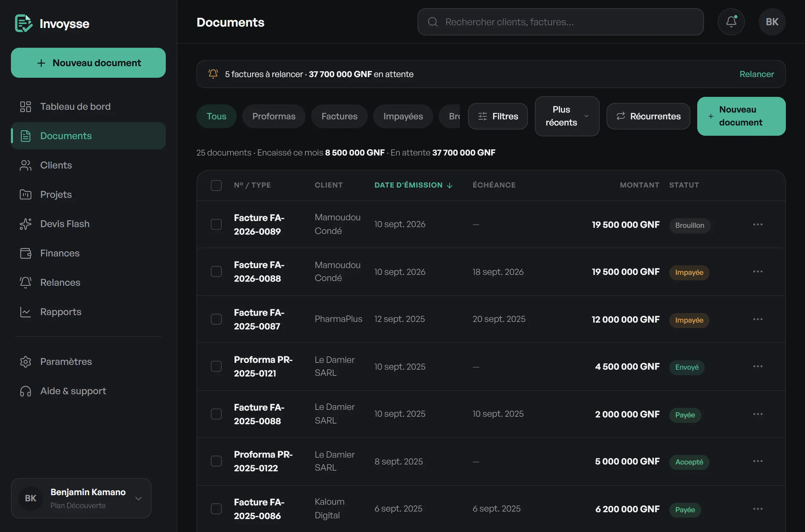Open the notifications bell

pos(731,22)
